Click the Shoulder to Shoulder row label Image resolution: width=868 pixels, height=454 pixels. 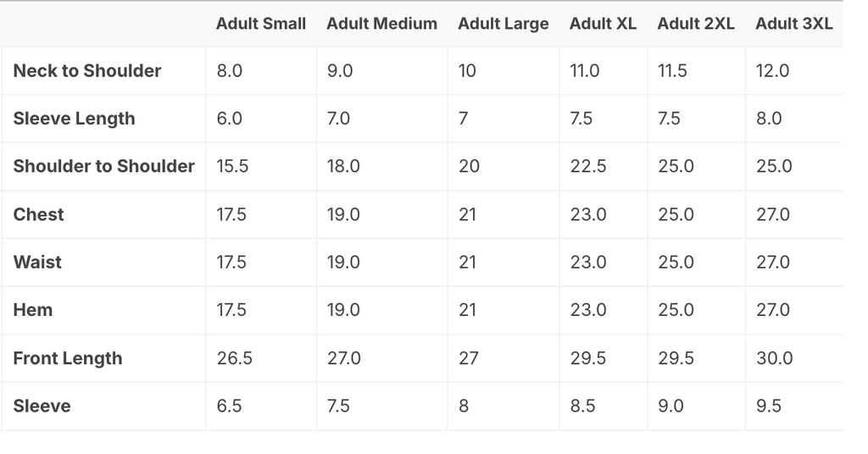(x=103, y=166)
